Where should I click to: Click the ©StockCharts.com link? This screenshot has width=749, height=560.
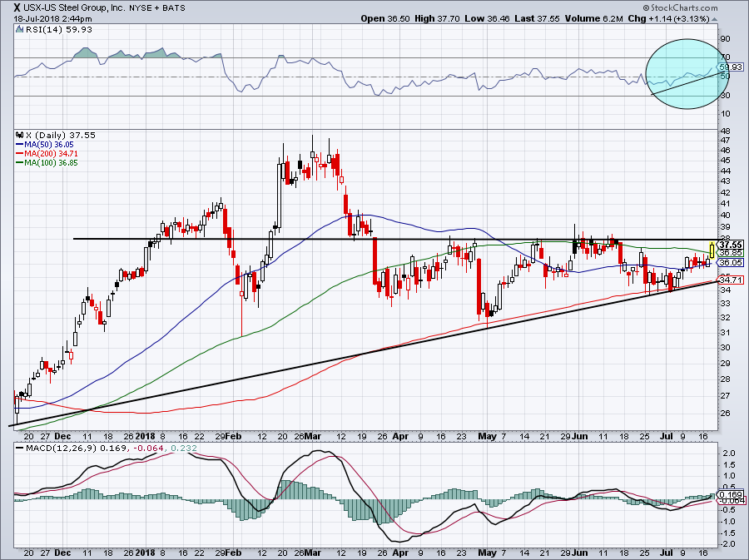coord(680,7)
